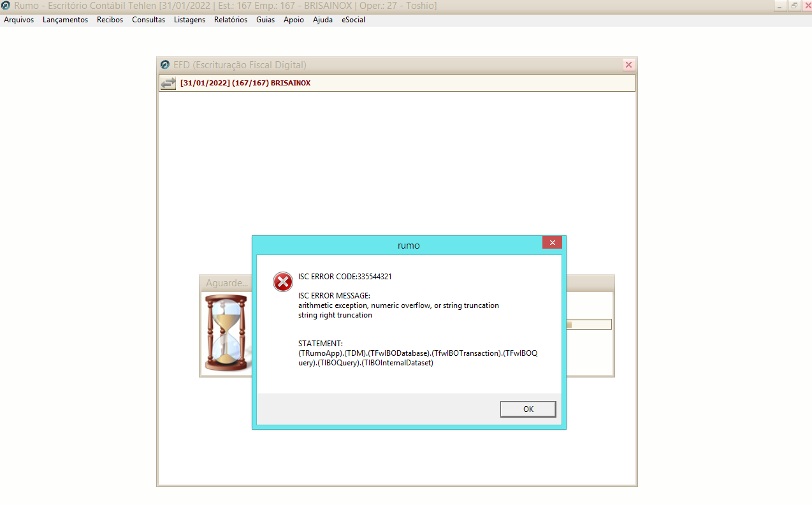Close the rumo error dialog

pos(552,243)
